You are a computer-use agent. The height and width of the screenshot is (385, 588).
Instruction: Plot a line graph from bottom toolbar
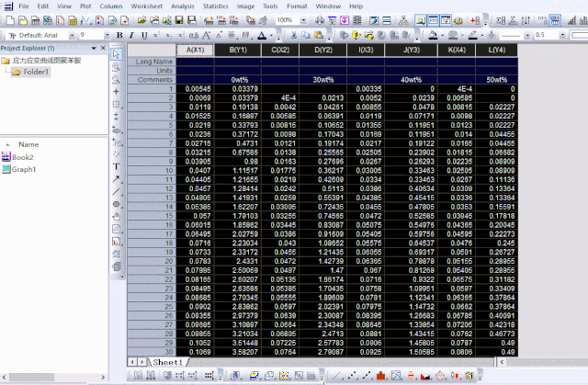tap(337, 375)
